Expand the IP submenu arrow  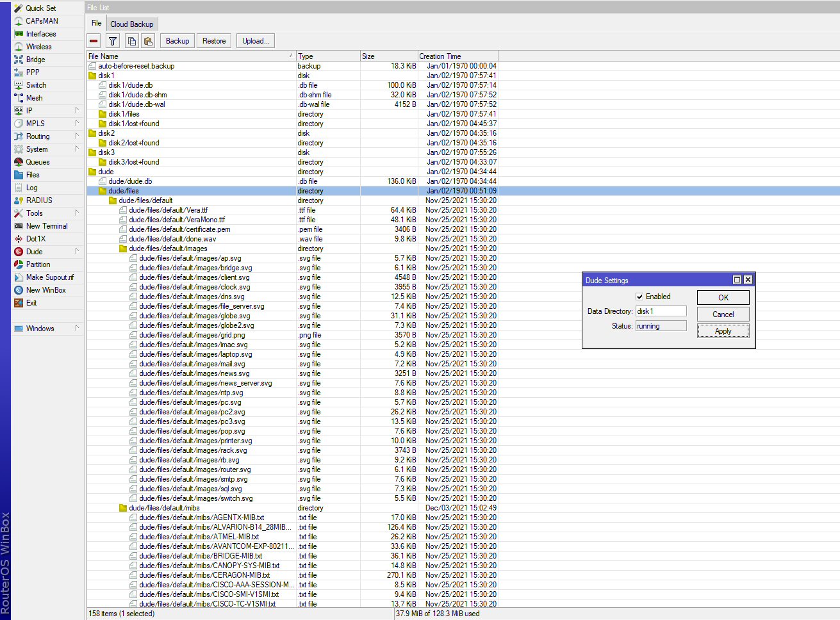coord(77,111)
